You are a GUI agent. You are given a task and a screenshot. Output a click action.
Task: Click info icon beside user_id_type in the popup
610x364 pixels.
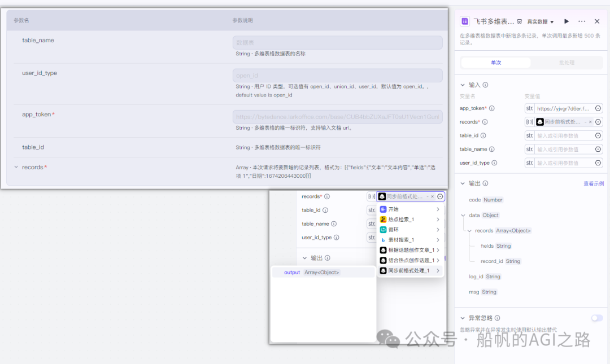click(337, 238)
